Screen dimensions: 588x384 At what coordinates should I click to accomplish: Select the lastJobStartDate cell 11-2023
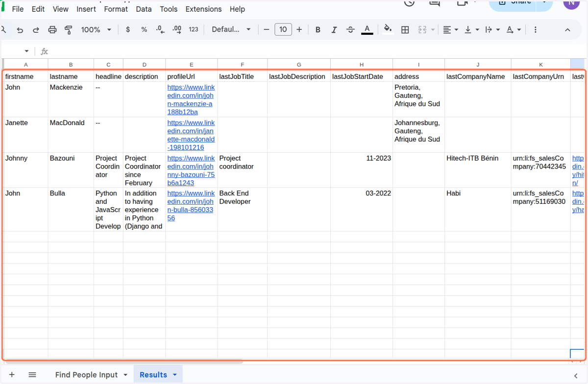click(x=362, y=170)
